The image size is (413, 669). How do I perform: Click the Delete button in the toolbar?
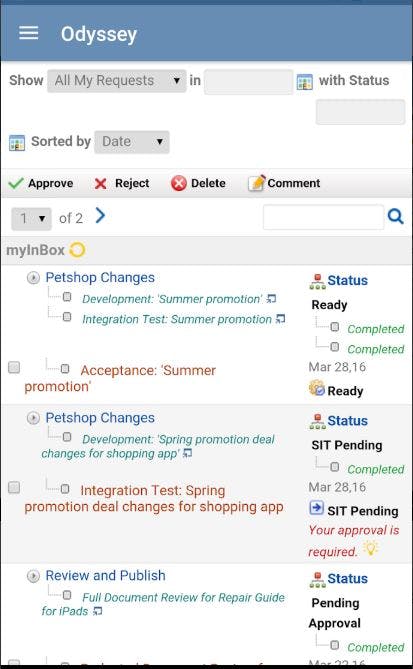tap(198, 183)
